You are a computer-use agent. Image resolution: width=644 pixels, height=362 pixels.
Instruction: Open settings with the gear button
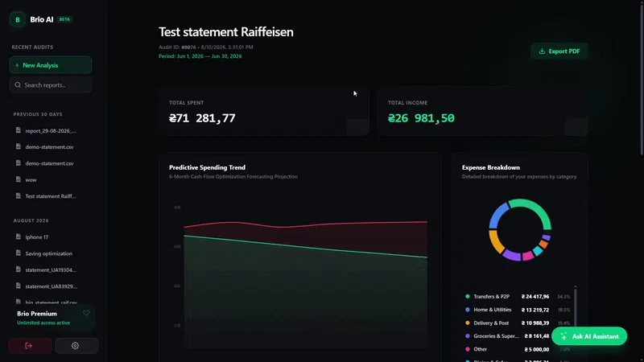(x=76, y=346)
